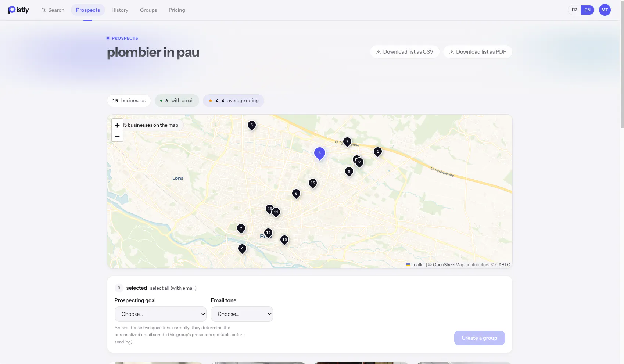The height and width of the screenshot is (364, 624).
Task: Click the Create a group button
Action: [x=479, y=338]
